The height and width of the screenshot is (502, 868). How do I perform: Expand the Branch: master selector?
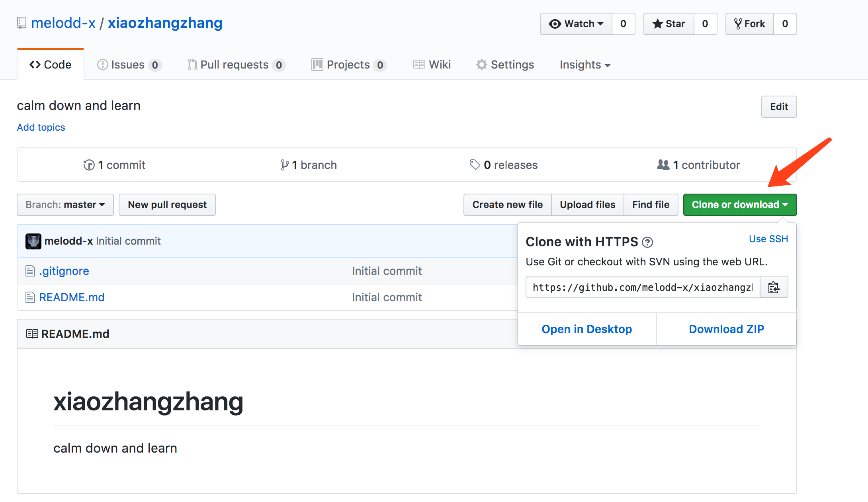click(65, 205)
